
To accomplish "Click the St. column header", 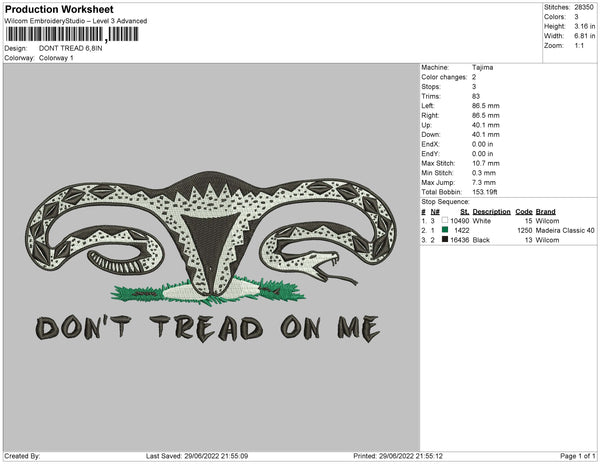I will coord(465,212).
